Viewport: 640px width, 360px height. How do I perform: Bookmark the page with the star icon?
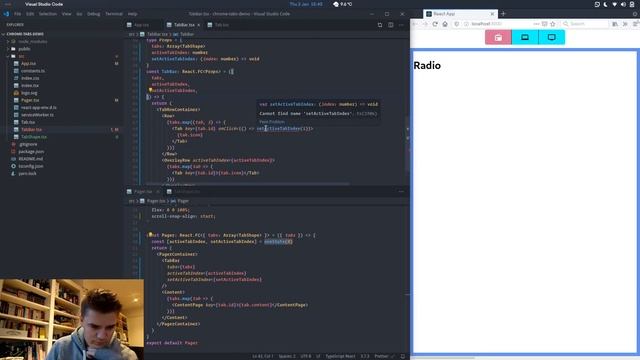click(x=553, y=24)
